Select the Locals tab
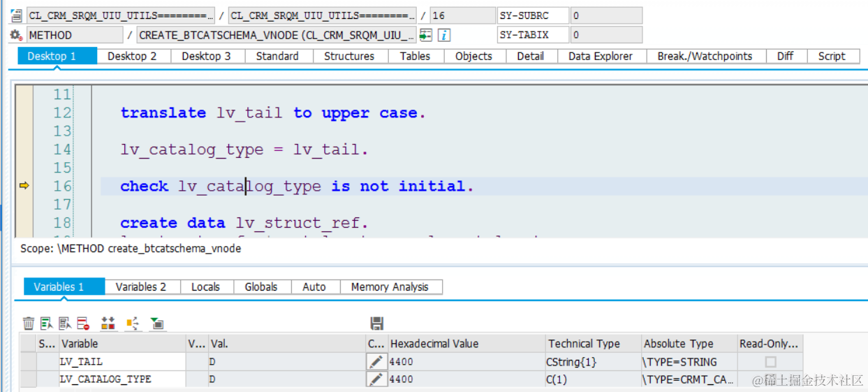This screenshot has width=868, height=392. (206, 286)
